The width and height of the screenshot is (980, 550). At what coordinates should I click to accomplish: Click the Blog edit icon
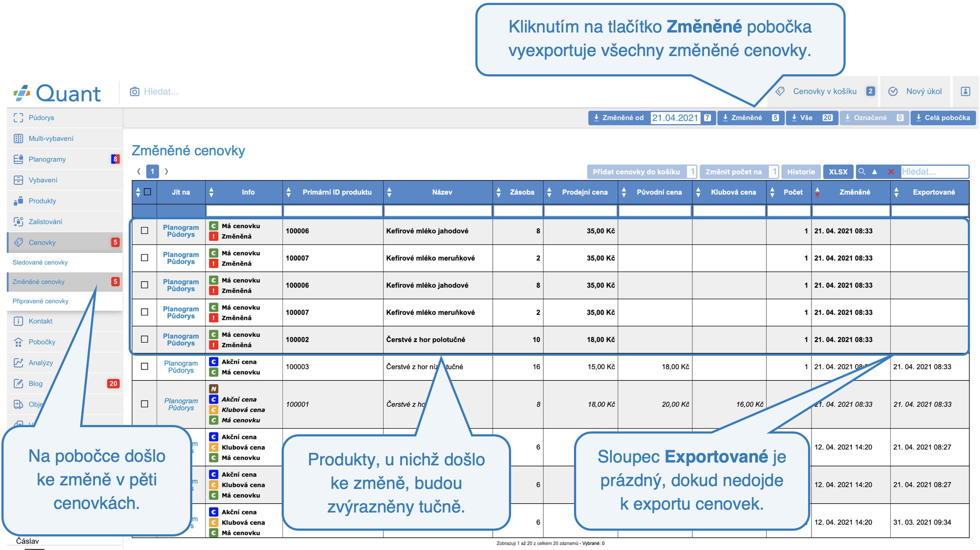tap(18, 384)
